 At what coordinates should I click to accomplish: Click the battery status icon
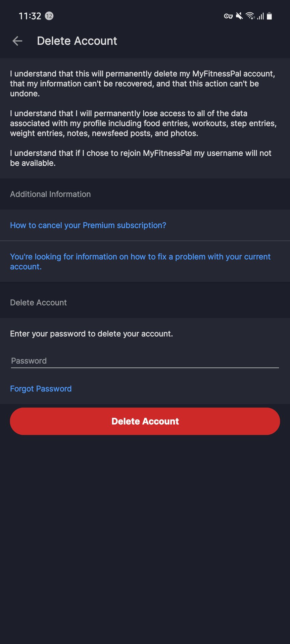tap(269, 16)
